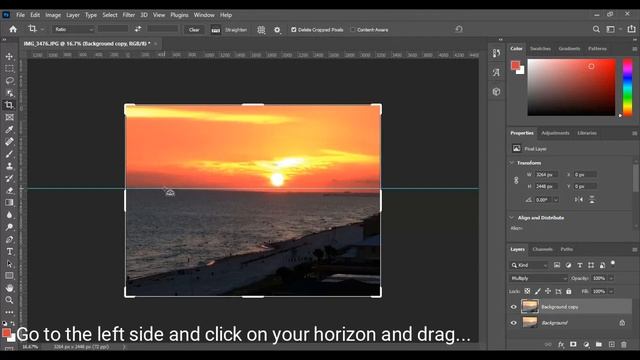
Task: Open the Opacity slider dropdown arrow
Action: (611, 278)
